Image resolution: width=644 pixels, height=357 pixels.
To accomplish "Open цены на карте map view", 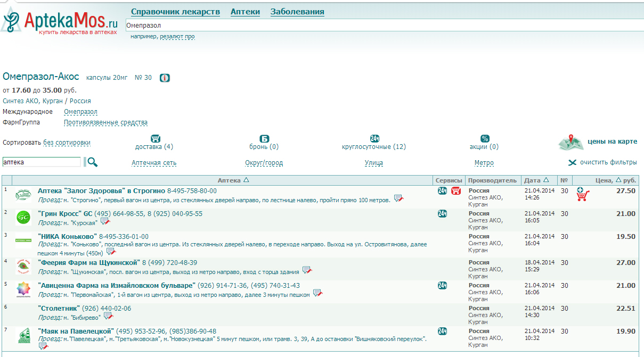I will click(x=598, y=142).
